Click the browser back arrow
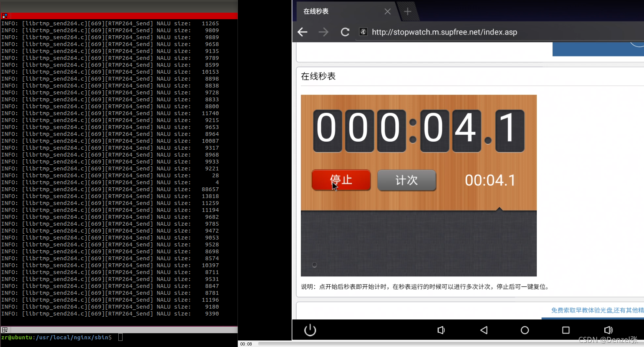 [302, 32]
